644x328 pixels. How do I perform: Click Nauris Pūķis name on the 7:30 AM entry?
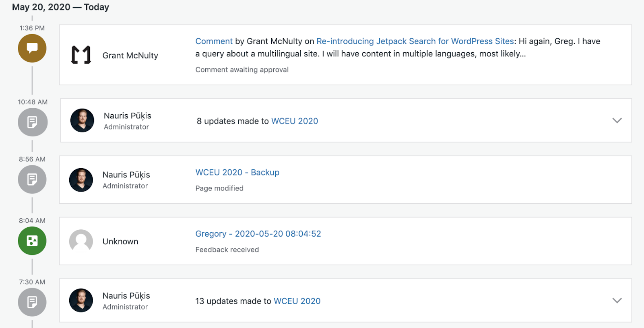126,295
